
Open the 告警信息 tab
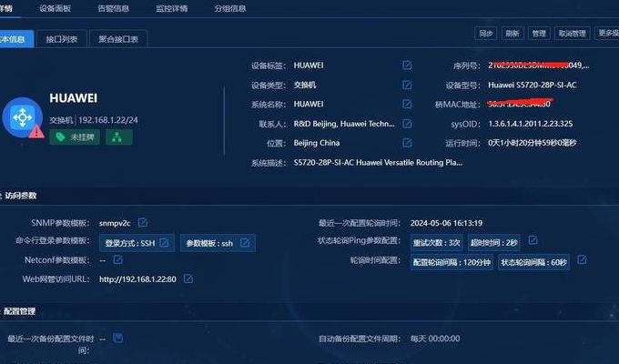tap(113, 8)
